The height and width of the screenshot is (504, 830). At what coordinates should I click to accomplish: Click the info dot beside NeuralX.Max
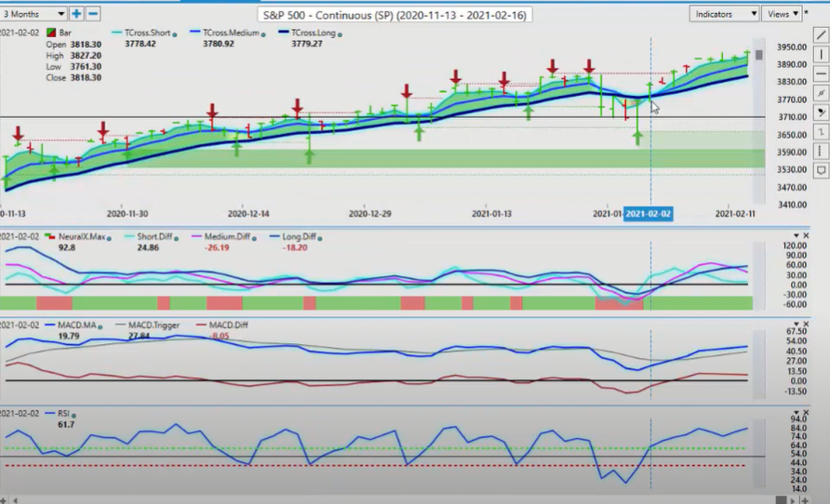click(x=109, y=238)
